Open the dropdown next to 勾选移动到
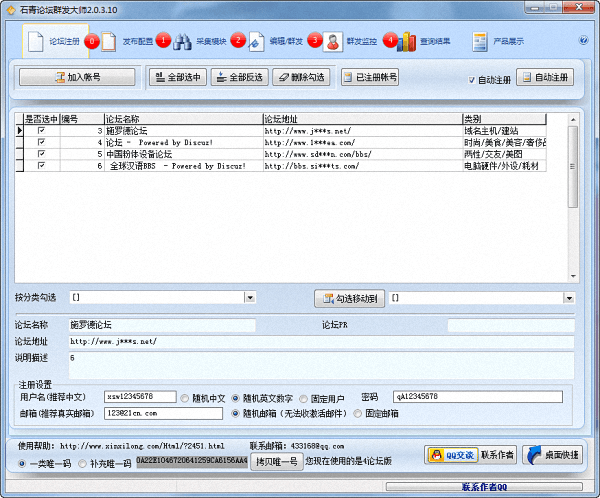Image resolution: width=600 pixels, height=498 pixels. point(570,298)
